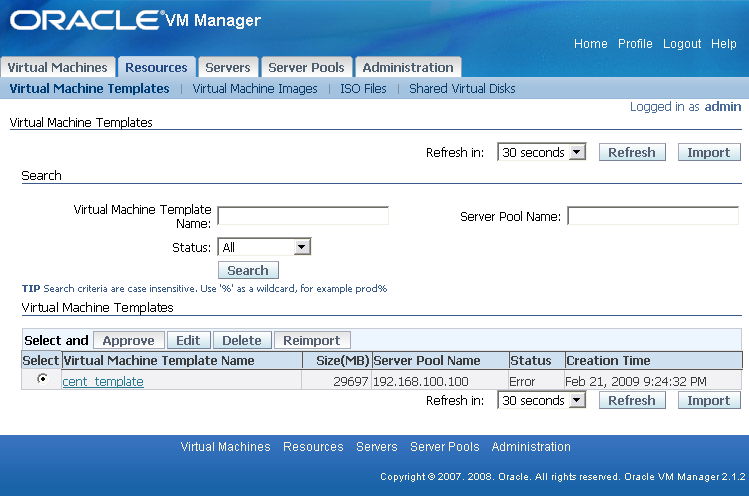Click the Delete button
This screenshot has width=749, height=496.
click(x=242, y=340)
